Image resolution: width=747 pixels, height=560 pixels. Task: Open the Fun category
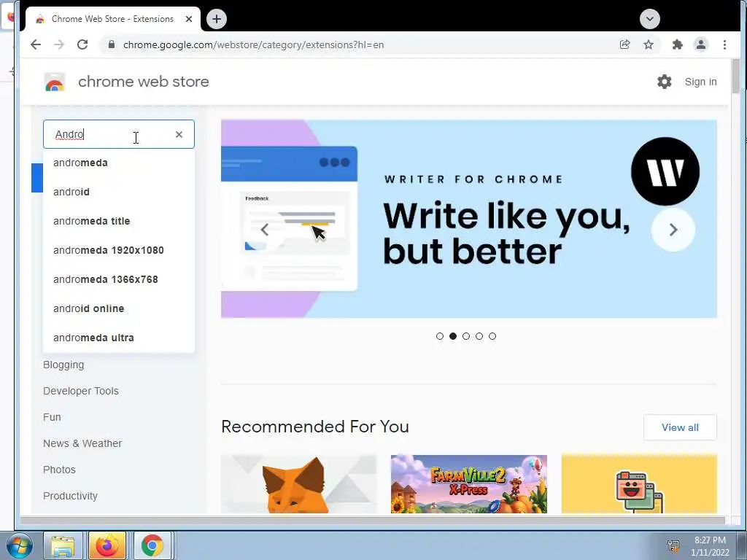[52, 417]
